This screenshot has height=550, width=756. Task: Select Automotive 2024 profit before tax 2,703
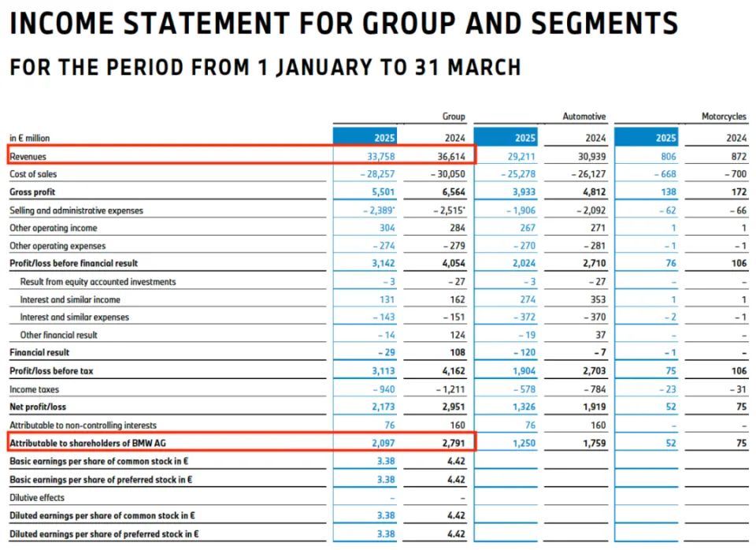(595, 371)
